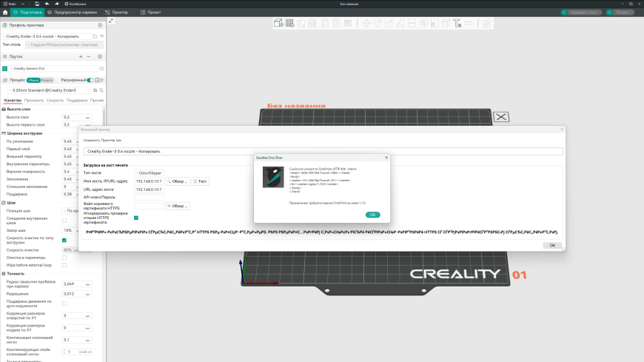
Task: Select the Scale tool icon
Action: 389,24
